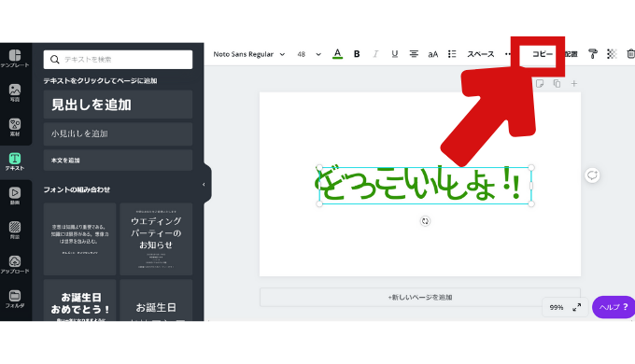The height and width of the screenshot is (364, 635).
Task: Collapse the side panel with the arrow handle
Action: tap(204, 184)
